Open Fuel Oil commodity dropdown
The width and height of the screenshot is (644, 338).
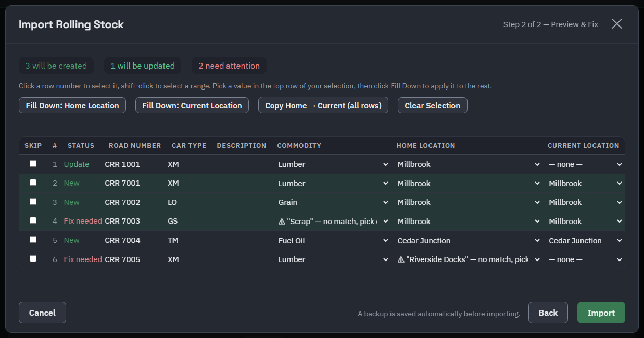click(x=333, y=241)
